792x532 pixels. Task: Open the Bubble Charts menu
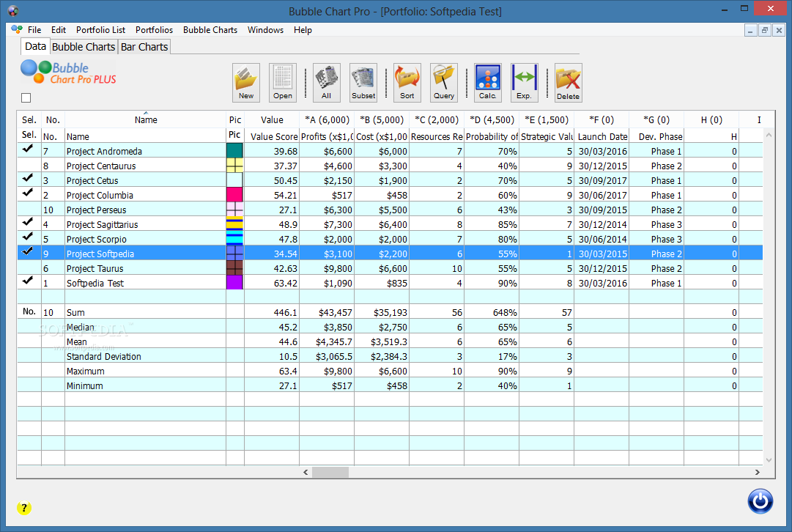pyautogui.click(x=210, y=30)
